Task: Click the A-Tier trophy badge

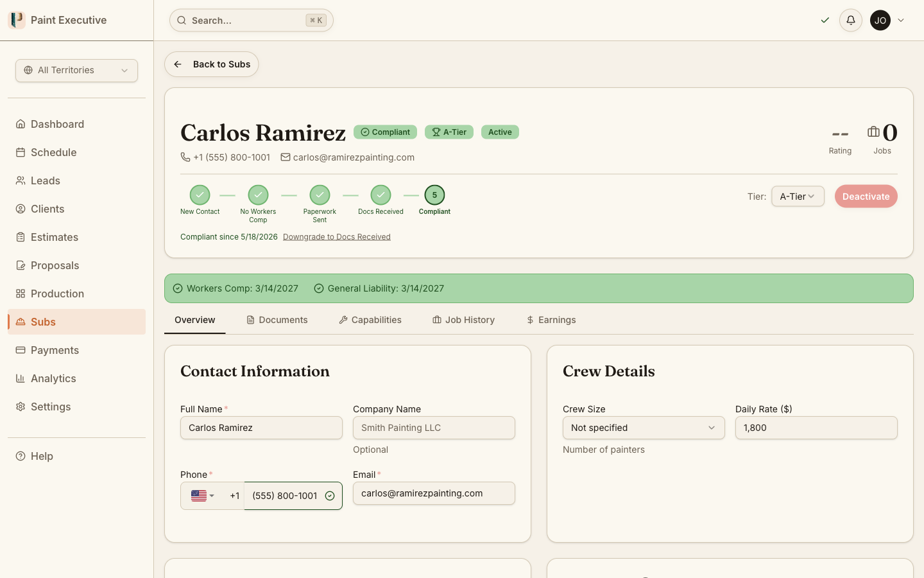Action: [x=449, y=132]
